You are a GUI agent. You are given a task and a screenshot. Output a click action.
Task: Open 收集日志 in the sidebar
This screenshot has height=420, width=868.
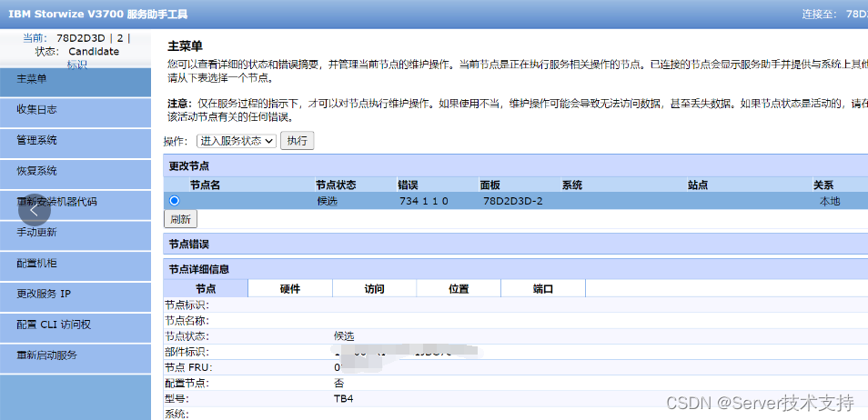76,113
